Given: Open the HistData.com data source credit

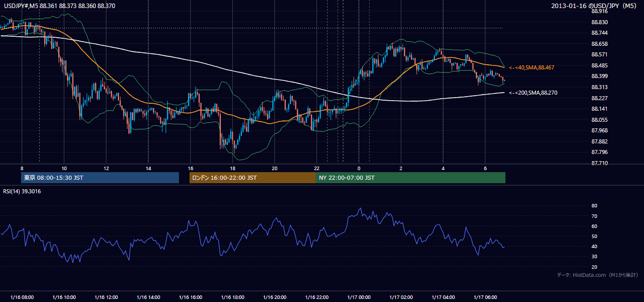Looking at the screenshot, I should tap(598, 275).
